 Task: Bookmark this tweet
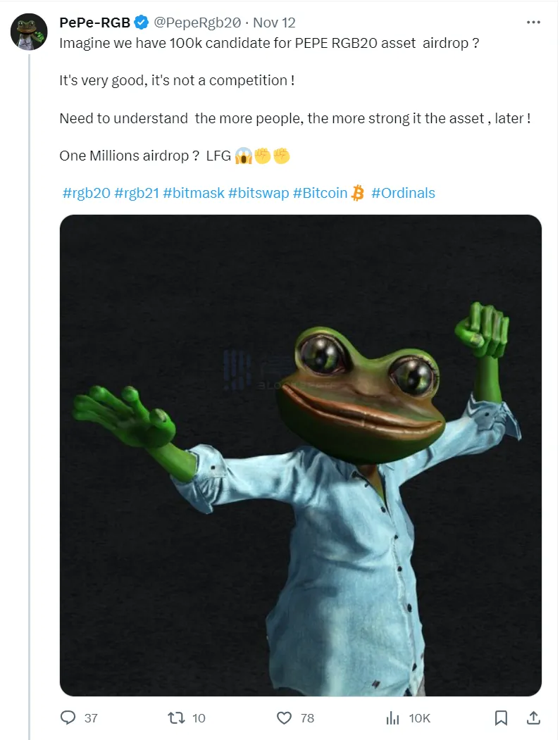(501, 717)
